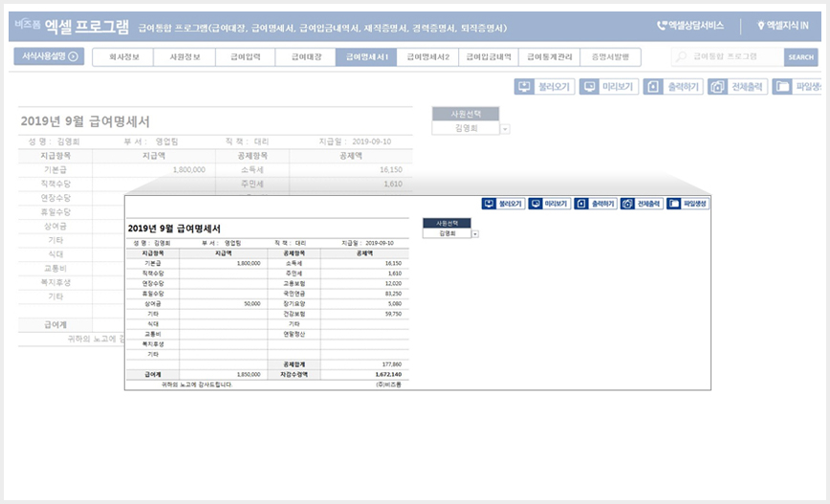
Task: Expand the faded 사원선택 dropdown arrow in the background
Action: pyautogui.click(x=505, y=129)
